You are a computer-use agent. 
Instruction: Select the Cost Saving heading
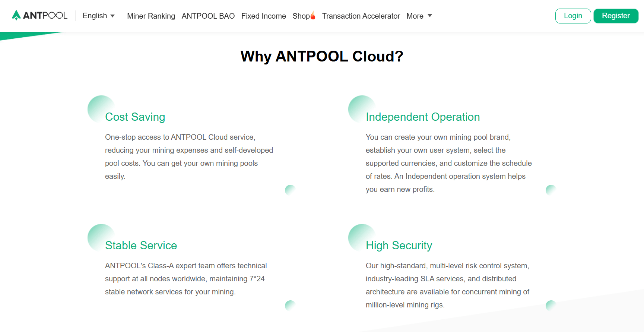[x=135, y=117]
